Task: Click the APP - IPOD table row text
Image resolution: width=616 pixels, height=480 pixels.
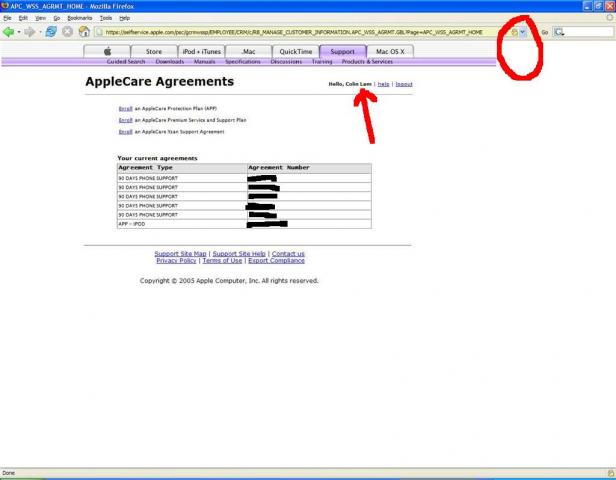Action: tap(132, 224)
